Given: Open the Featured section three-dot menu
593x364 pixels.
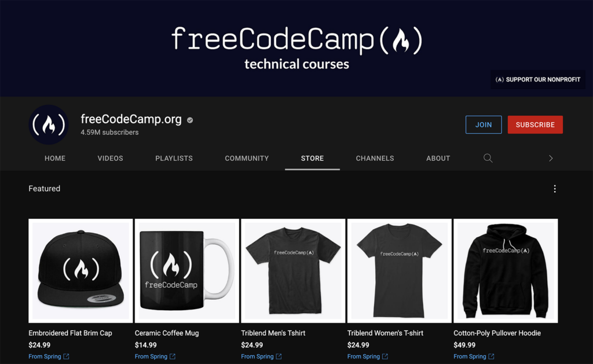Looking at the screenshot, I should 554,189.
